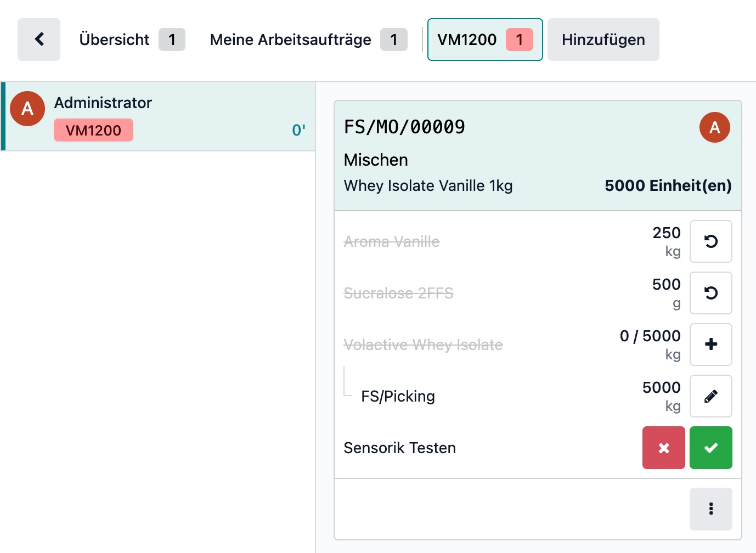Open the Übersicht view

(114, 39)
